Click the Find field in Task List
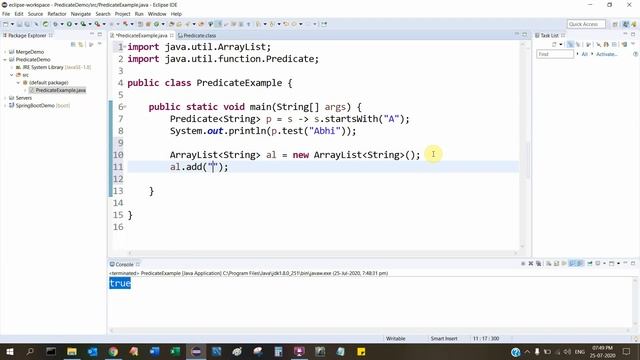This screenshot has width=640, height=360. (555, 54)
